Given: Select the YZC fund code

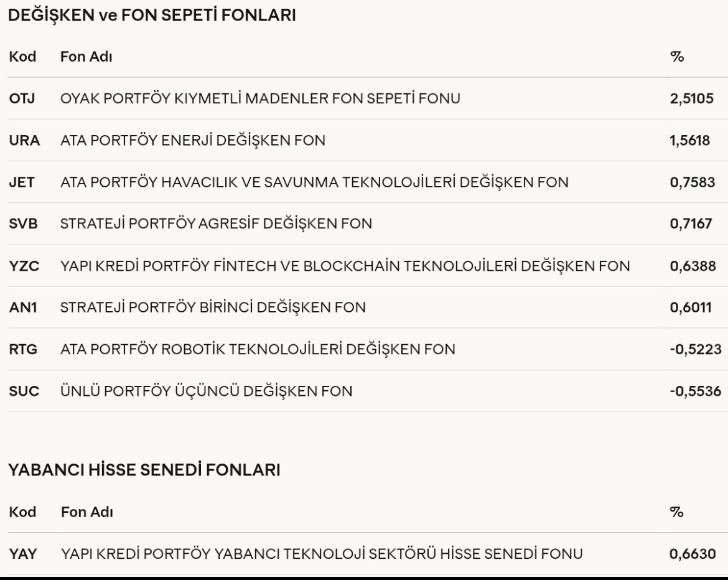Looking at the screenshot, I should pyautogui.click(x=24, y=266).
